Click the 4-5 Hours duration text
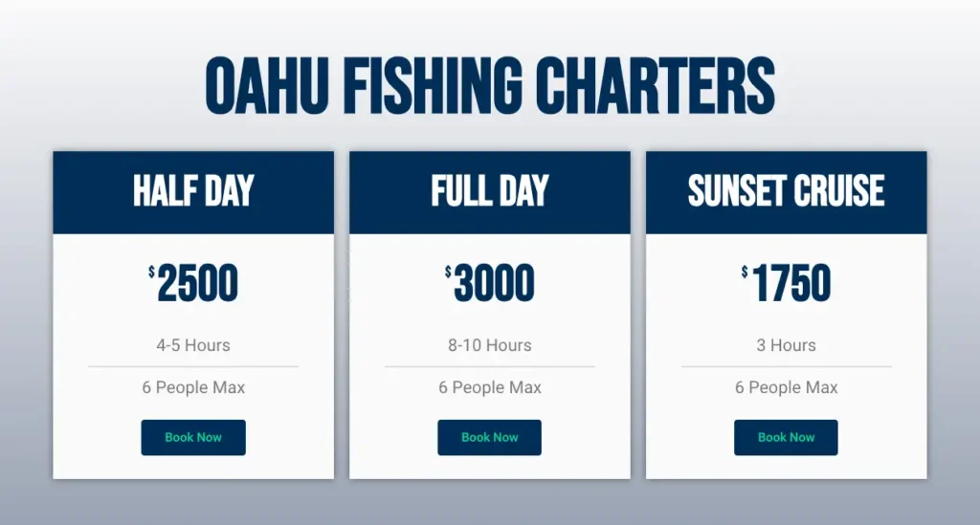The image size is (980, 525). 193,345
